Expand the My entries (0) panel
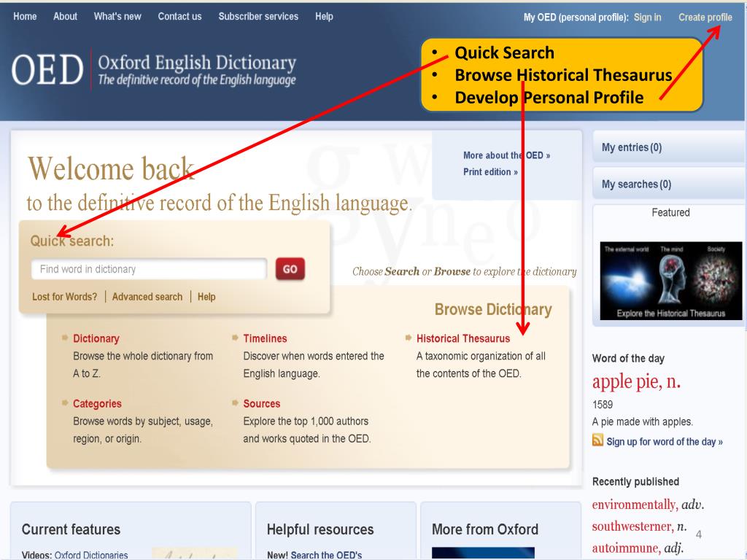 point(669,147)
